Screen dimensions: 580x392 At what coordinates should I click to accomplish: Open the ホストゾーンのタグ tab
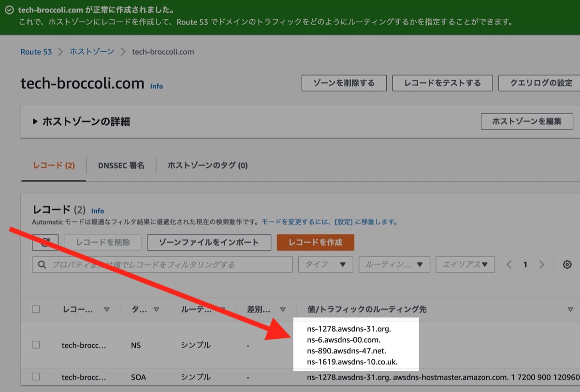[207, 165]
